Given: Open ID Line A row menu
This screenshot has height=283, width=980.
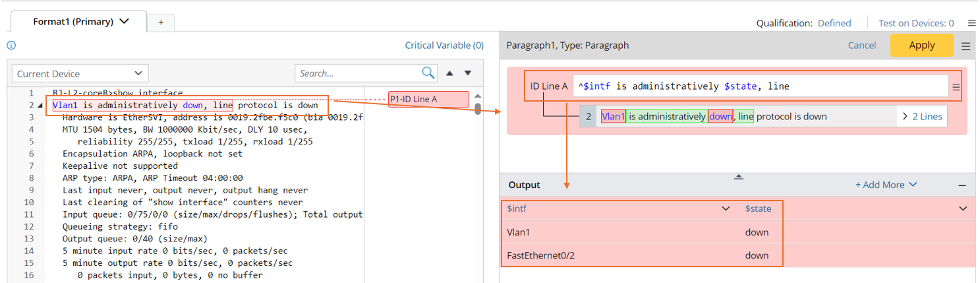Looking at the screenshot, I should 956,86.
